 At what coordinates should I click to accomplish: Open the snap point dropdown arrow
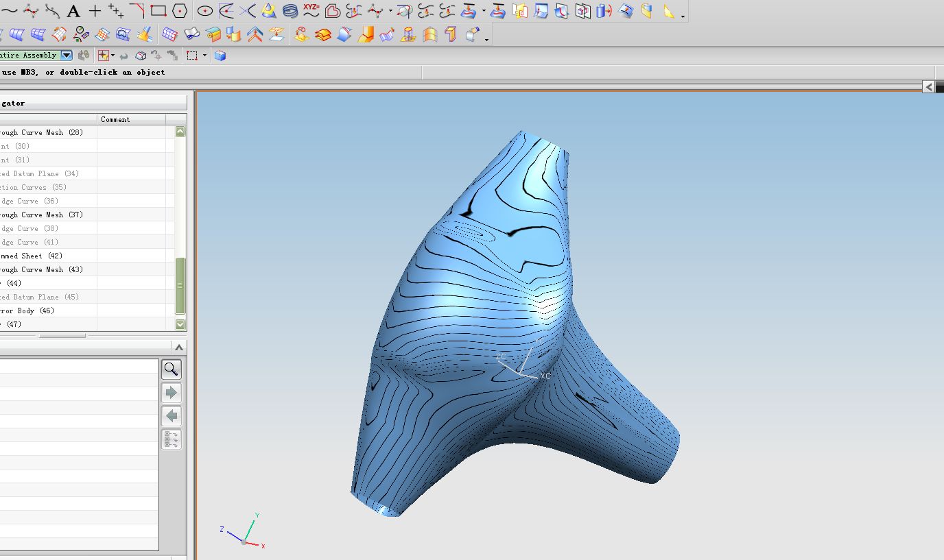tap(113, 56)
